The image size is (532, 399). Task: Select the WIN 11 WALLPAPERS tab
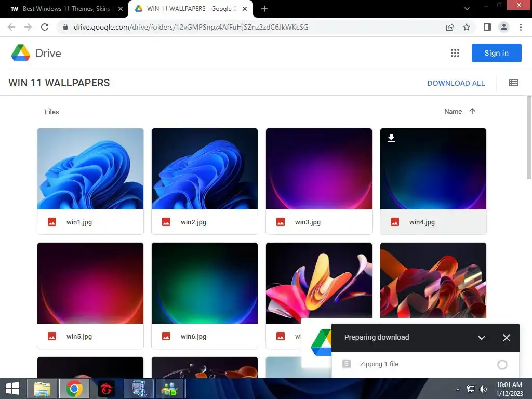click(191, 9)
